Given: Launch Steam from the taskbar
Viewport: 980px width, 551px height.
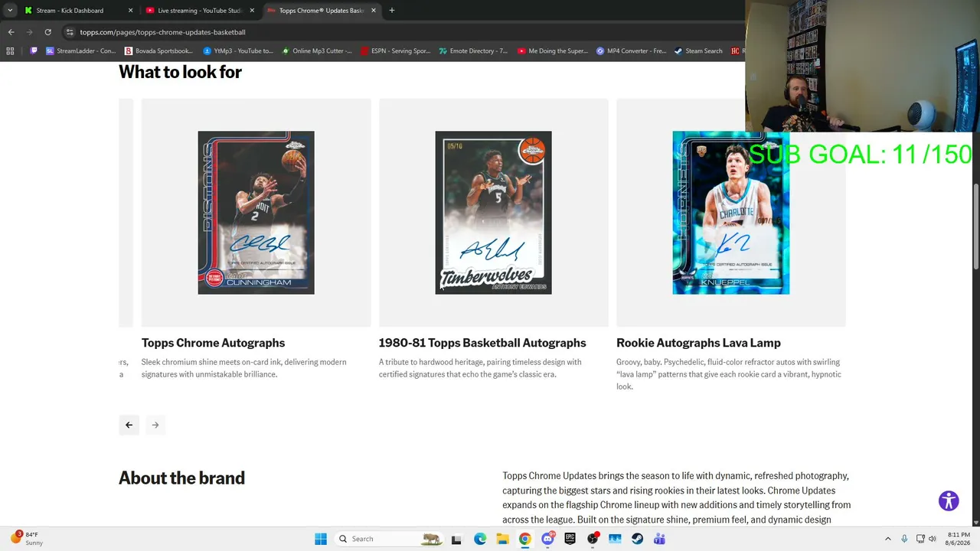Looking at the screenshot, I should point(637,539).
